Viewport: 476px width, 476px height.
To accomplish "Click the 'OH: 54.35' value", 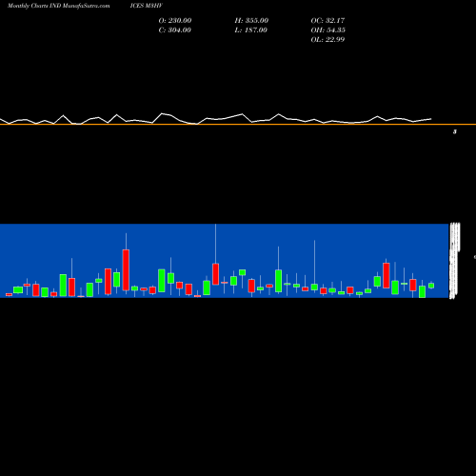I will tap(327, 30).
